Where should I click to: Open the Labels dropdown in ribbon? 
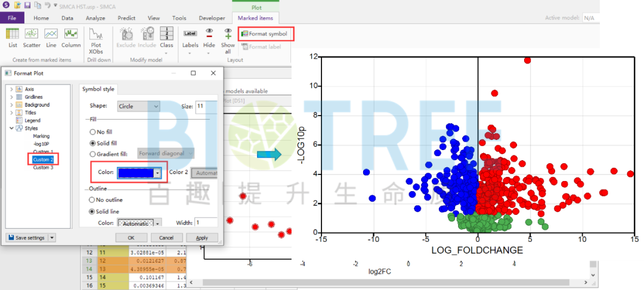[190, 40]
